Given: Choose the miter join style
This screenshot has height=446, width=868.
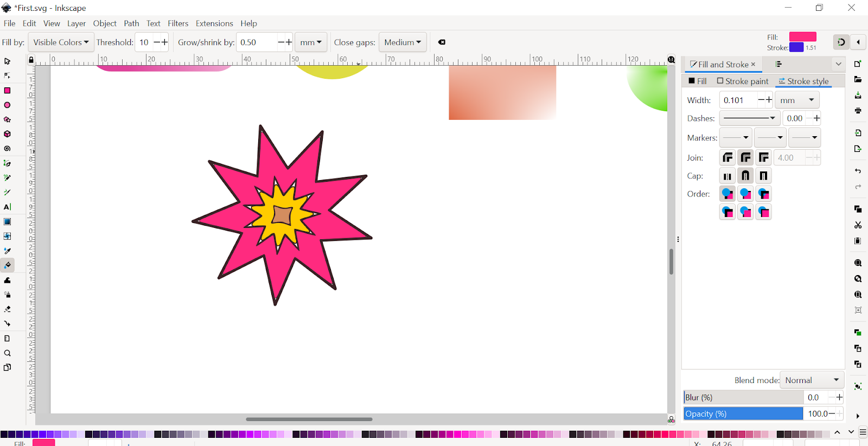Looking at the screenshot, I should pyautogui.click(x=764, y=158).
